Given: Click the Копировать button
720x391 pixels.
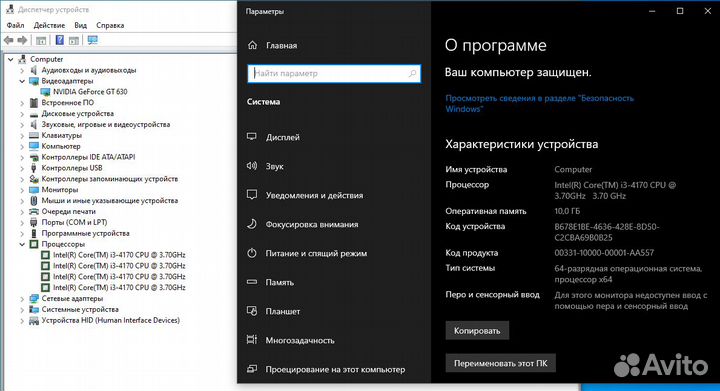Looking at the screenshot, I should [x=477, y=330].
